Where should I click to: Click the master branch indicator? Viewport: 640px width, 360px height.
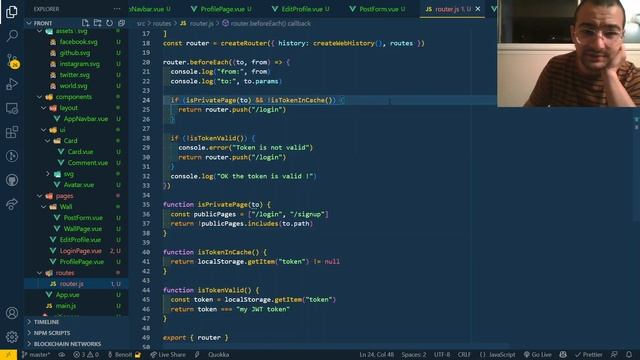(x=36, y=355)
